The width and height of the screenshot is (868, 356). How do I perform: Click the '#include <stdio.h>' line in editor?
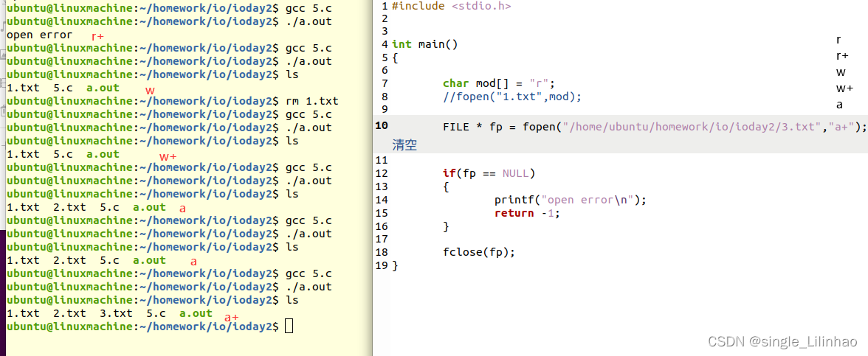point(451,6)
